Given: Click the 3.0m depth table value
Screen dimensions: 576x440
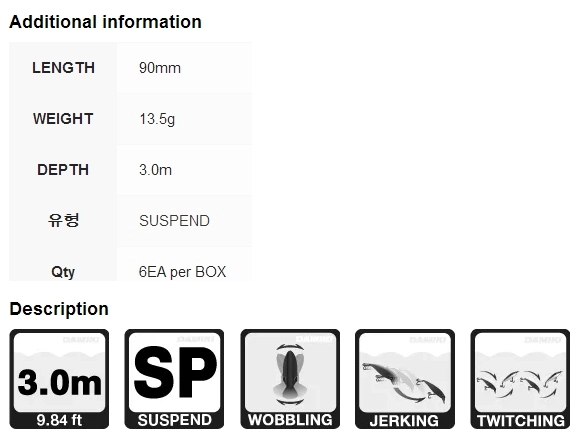Looking at the screenshot, I should pos(155,170).
